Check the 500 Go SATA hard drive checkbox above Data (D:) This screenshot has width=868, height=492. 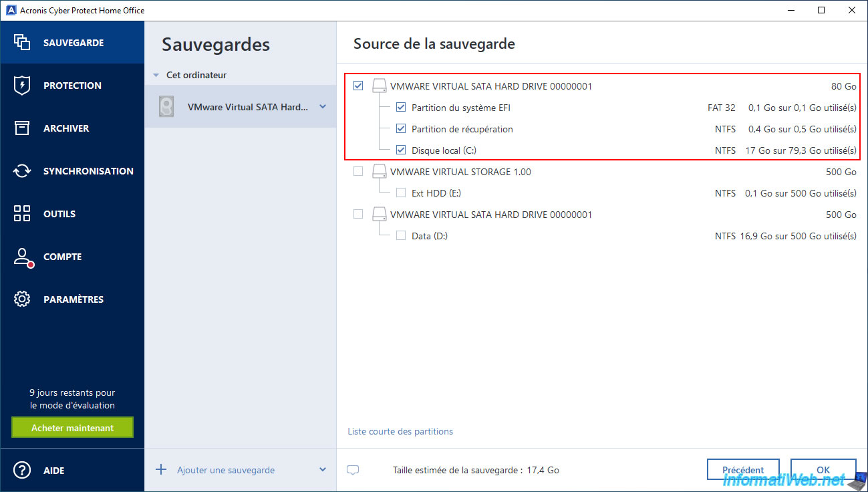point(358,214)
